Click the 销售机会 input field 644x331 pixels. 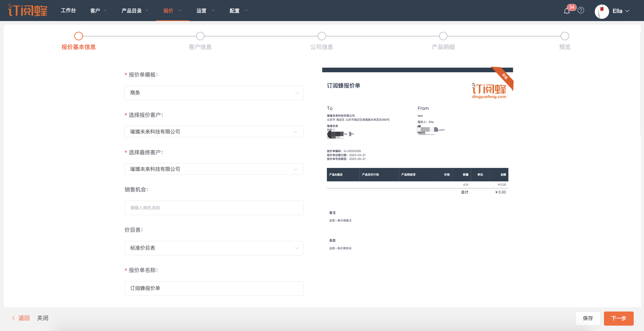click(x=214, y=208)
